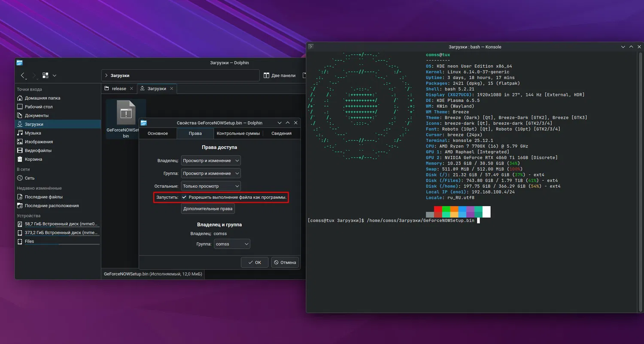Image resolution: width=644 pixels, height=344 pixels.
Task: Close the Загрузки tab in Dolphin
Action: tap(171, 88)
